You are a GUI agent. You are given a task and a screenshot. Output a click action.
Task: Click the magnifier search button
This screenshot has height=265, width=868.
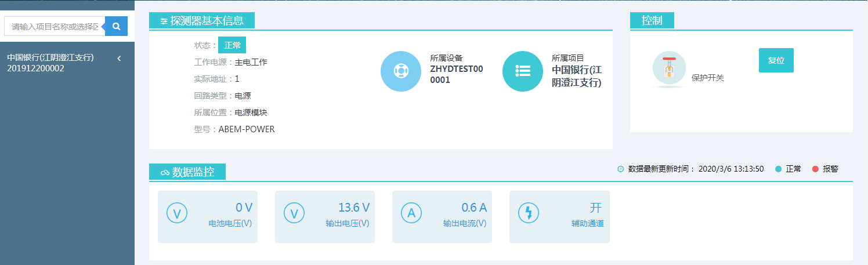tap(116, 26)
